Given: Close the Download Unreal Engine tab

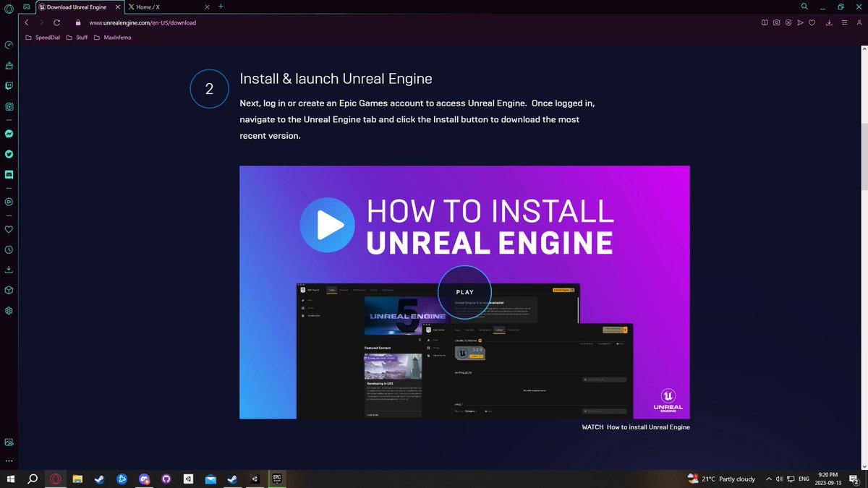Looking at the screenshot, I should click(116, 7).
